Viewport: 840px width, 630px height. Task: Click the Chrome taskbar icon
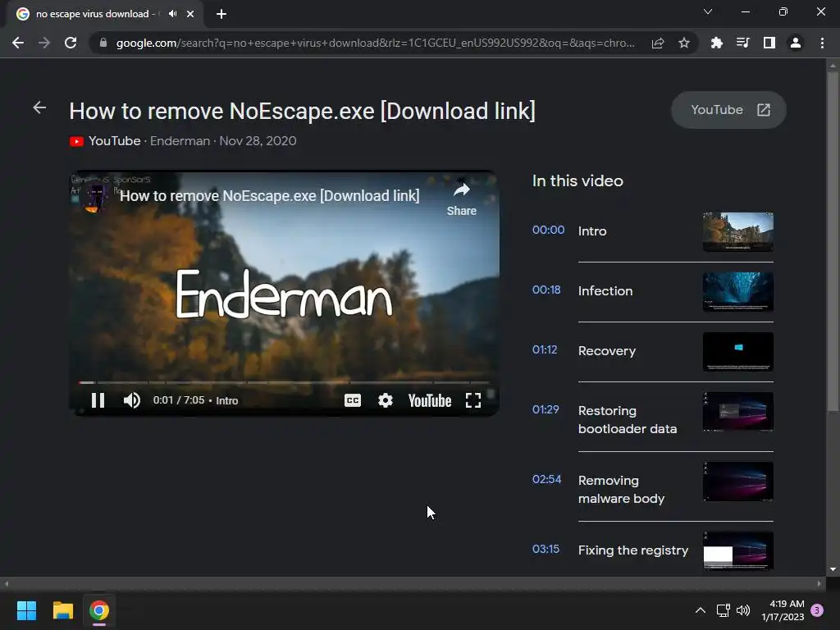tap(99, 610)
